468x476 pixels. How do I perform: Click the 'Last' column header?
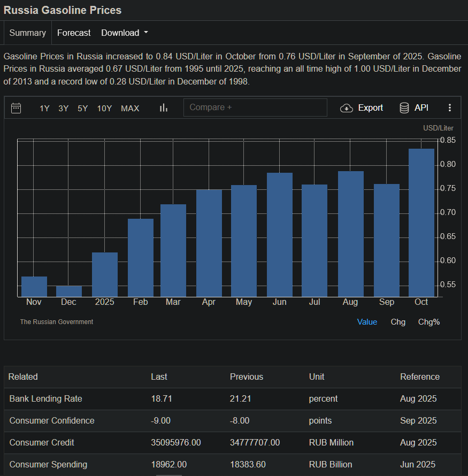click(x=159, y=377)
